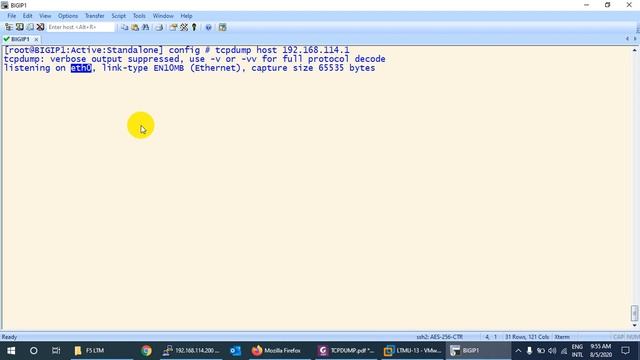Click the greyed Reconnect toolbar icon
Screen dimensions: 640x360
(30, 27)
